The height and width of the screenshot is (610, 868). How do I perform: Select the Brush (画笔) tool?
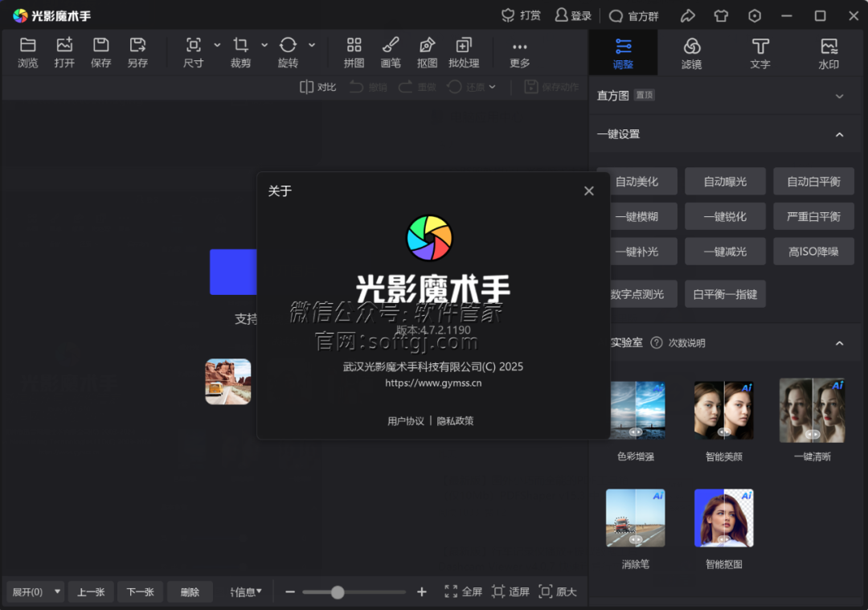391,46
